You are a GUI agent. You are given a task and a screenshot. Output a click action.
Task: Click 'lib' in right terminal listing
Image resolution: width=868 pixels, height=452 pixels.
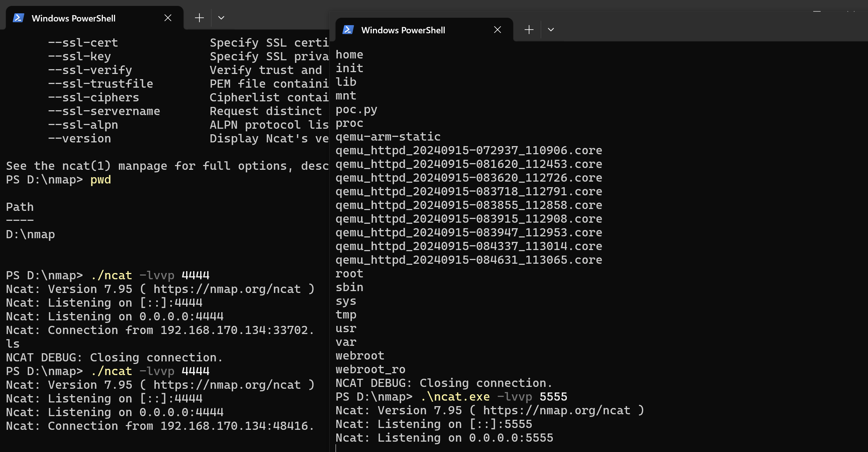click(x=346, y=82)
